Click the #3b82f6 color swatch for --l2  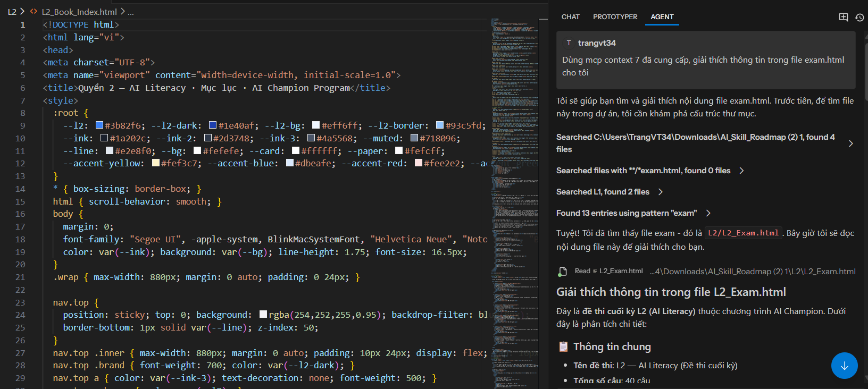99,125
